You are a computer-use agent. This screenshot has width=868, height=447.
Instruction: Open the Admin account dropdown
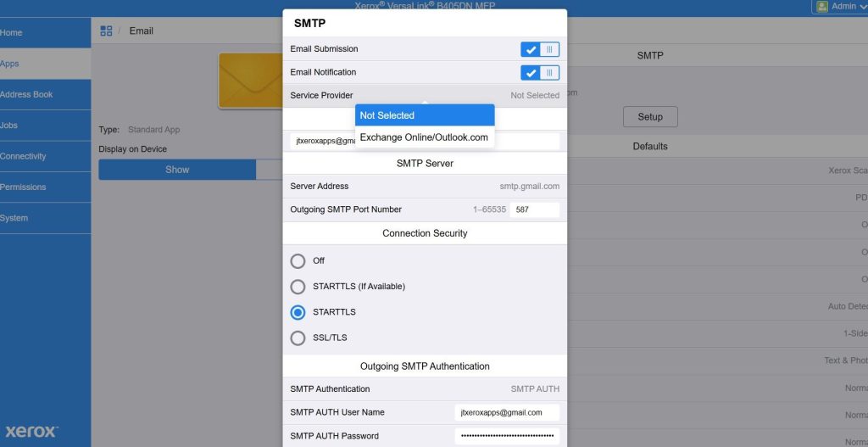click(840, 6)
